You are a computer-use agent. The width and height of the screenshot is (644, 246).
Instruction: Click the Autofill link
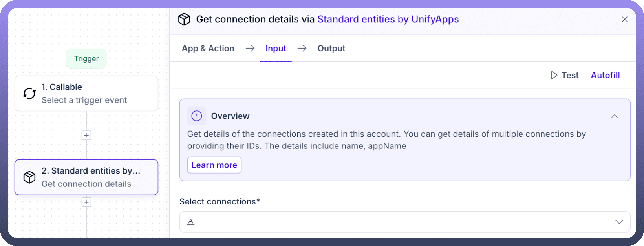click(605, 75)
